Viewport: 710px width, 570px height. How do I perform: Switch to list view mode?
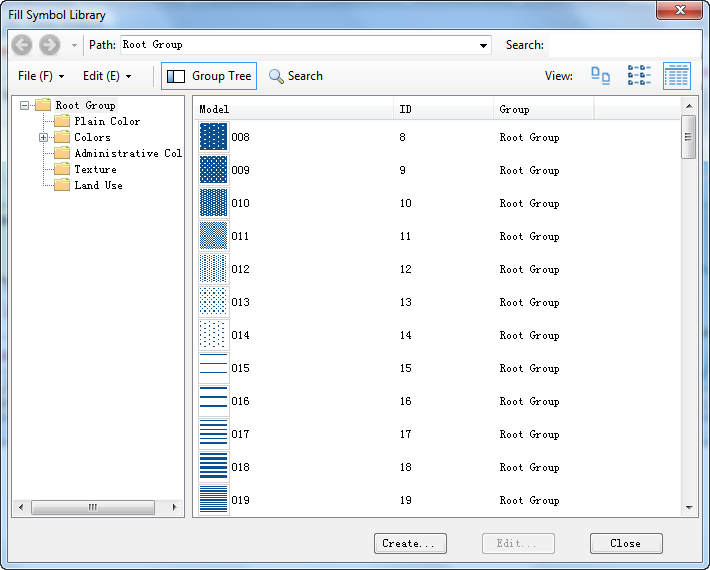click(x=639, y=76)
